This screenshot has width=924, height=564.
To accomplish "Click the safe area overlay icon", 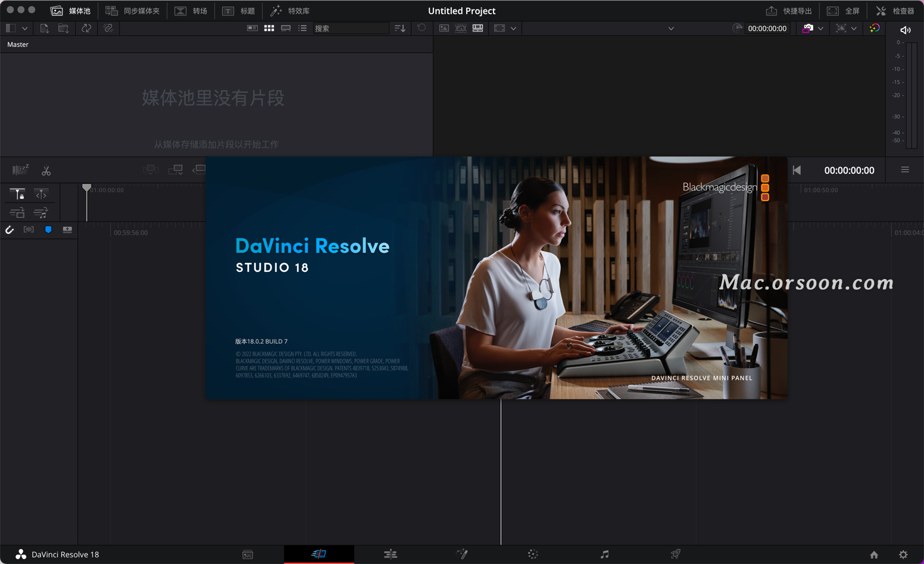I will (x=500, y=28).
